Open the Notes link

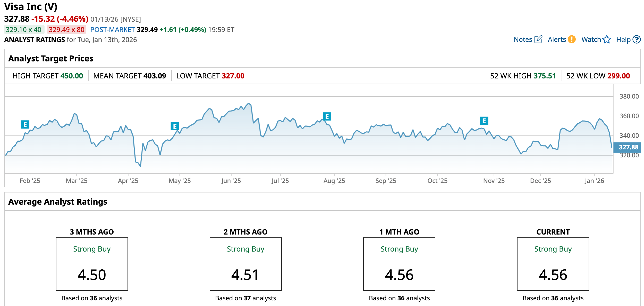point(523,39)
